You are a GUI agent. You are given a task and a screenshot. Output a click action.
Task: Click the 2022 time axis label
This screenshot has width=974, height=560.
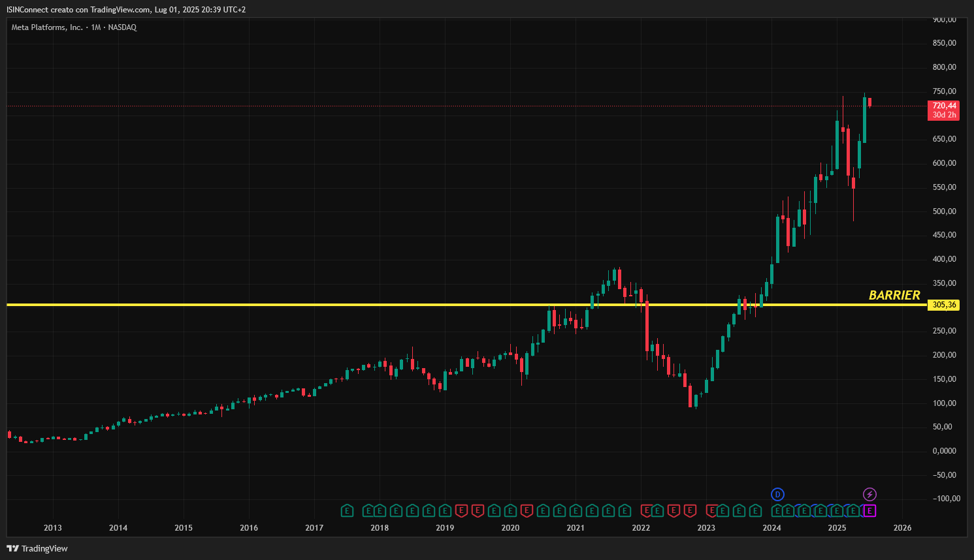tap(641, 528)
